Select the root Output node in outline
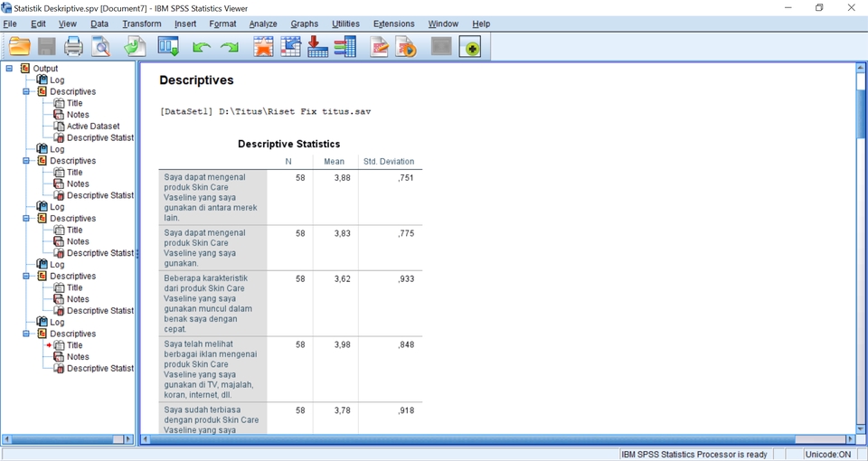The height and width of the screenshot is (461, 868). click(x=45, y=69)
